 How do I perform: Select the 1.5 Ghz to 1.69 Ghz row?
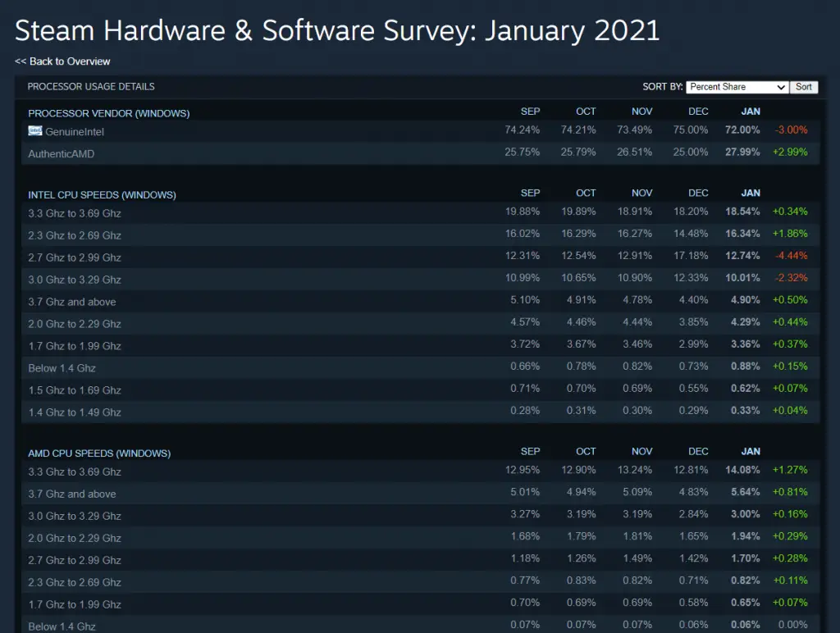(x=421, y=389)
